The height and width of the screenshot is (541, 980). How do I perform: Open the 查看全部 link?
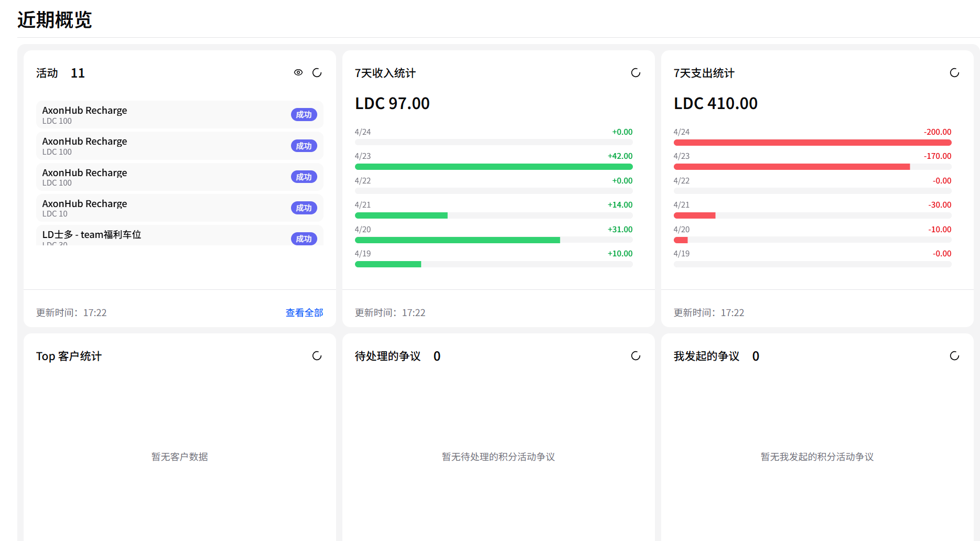pos(304,313)
